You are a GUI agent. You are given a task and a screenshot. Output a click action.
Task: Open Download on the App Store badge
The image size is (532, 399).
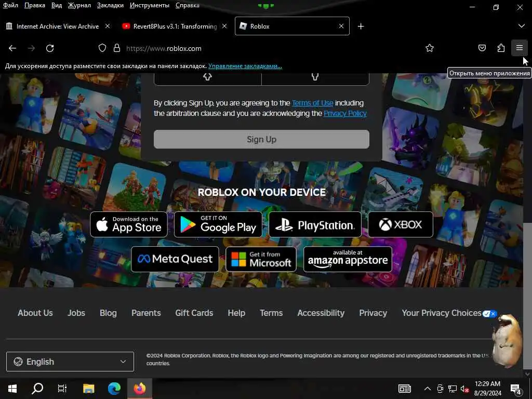pyautogui.click(x=129, y=224)
